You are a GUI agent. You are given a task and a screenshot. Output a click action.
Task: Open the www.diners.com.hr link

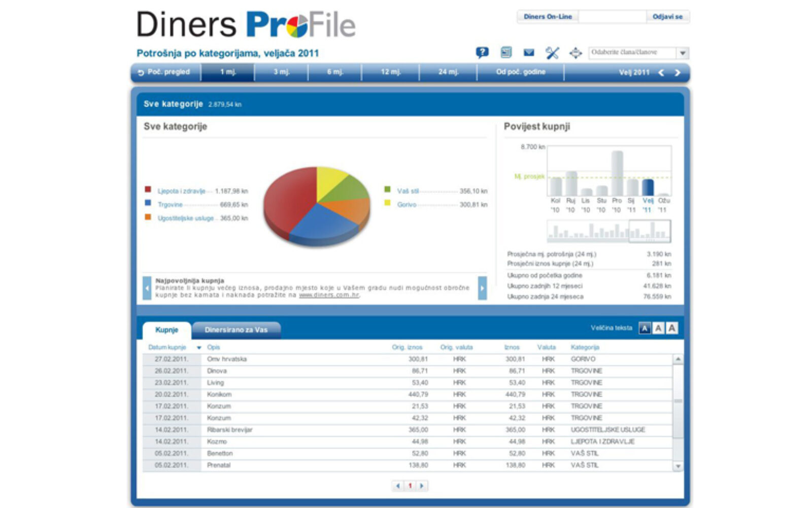click(x=328, y=295)
